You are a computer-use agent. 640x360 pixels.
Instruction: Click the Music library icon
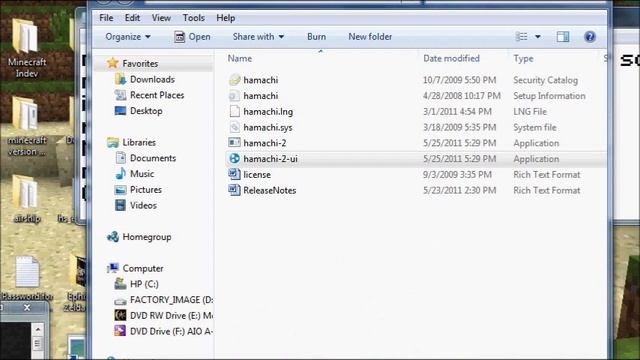(x=120, y=174)
